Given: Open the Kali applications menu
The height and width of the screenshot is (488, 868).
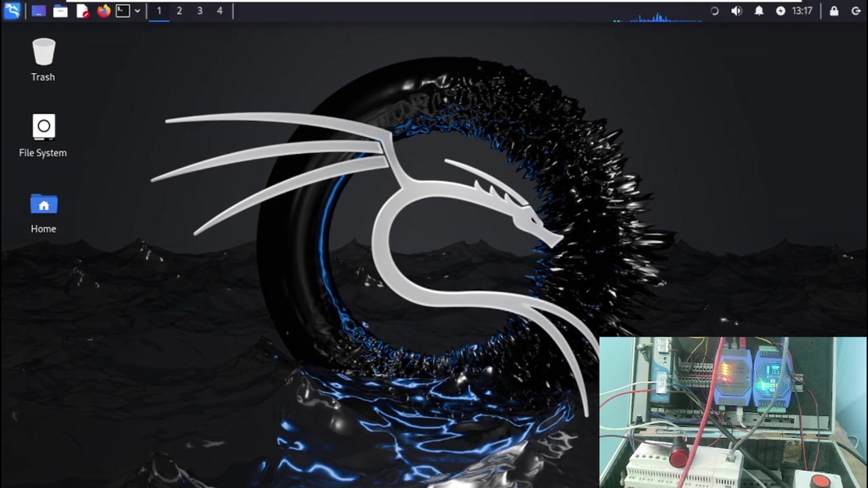Looking at the screenshot, I should (x=12, y=11).
